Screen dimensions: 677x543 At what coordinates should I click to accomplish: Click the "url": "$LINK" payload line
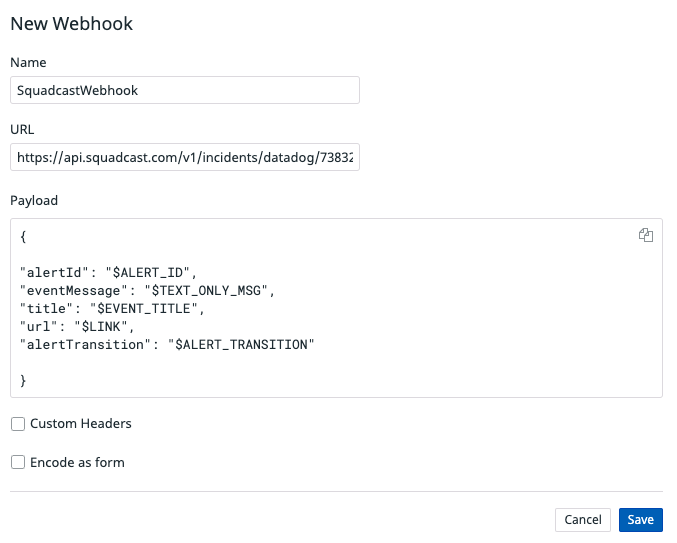pyautogui.click(x=77, y=327)
